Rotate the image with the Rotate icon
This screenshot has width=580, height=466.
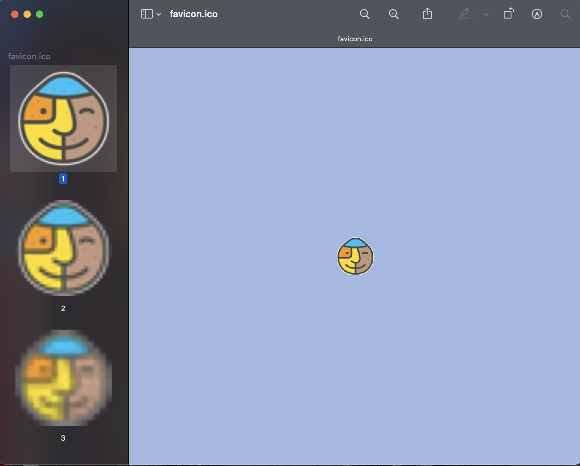point(509,14)
